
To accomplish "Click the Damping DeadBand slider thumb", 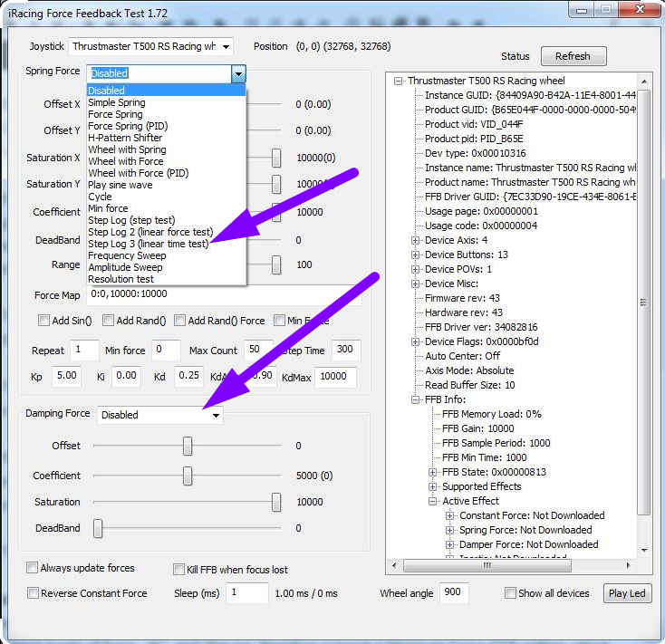I will click(98, 528).
